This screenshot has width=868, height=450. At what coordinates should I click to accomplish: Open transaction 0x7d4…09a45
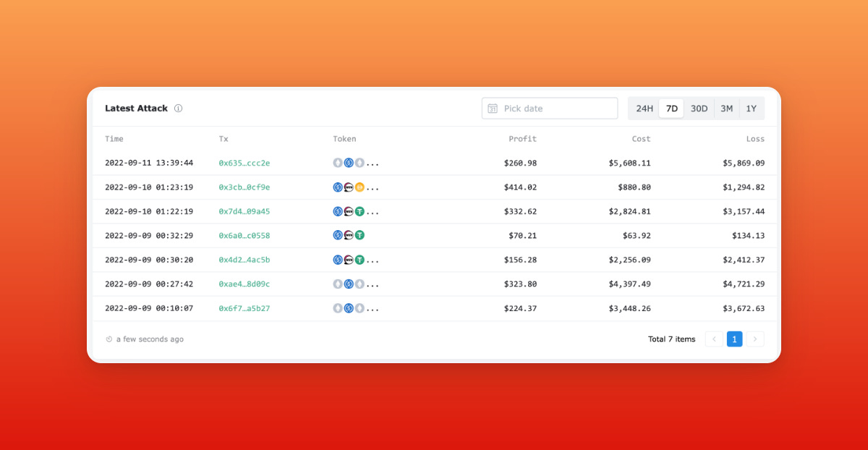[244, 211]
